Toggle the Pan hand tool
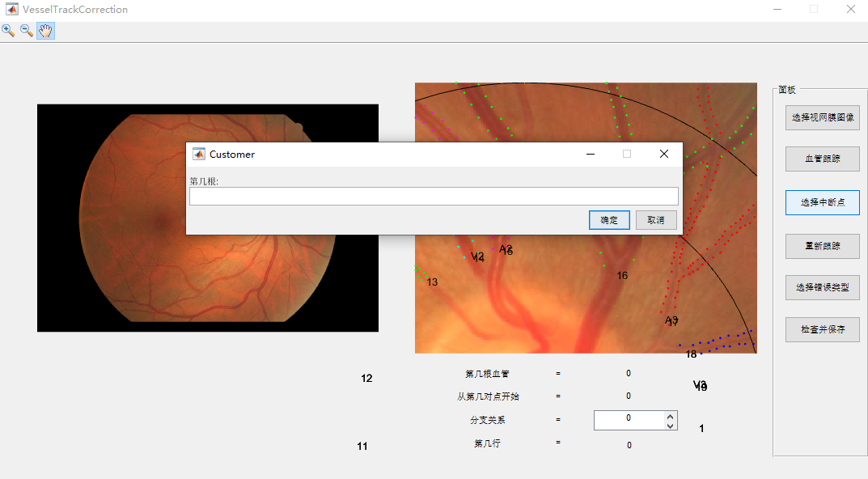Viewport: 868px width, 479px height. click(x=45, y=31)
